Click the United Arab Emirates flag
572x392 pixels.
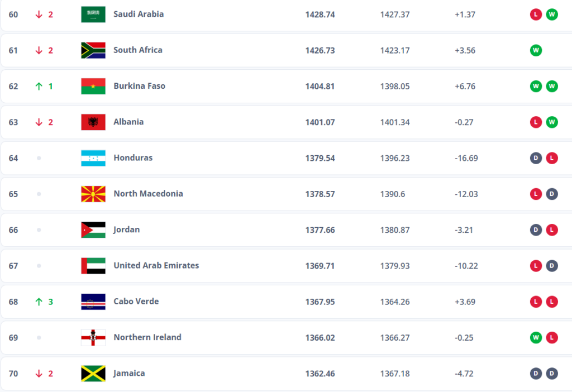[x=93, y=266]
